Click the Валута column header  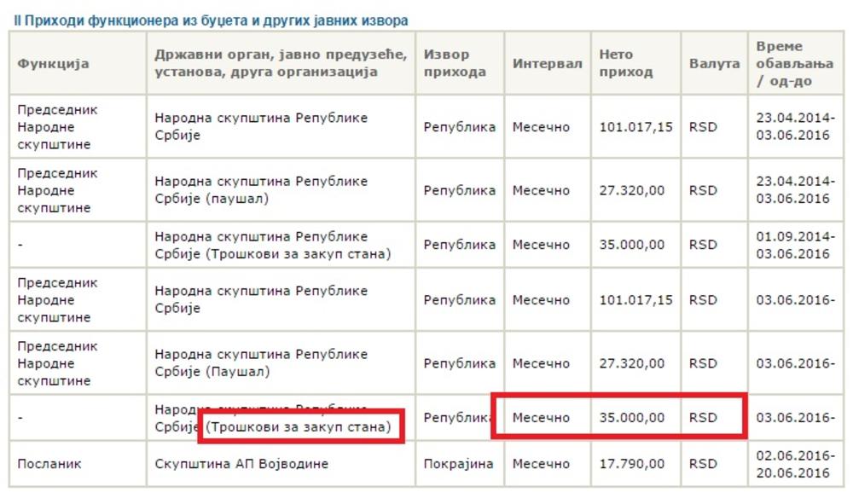pyautogui.click(x=714, y=64)
